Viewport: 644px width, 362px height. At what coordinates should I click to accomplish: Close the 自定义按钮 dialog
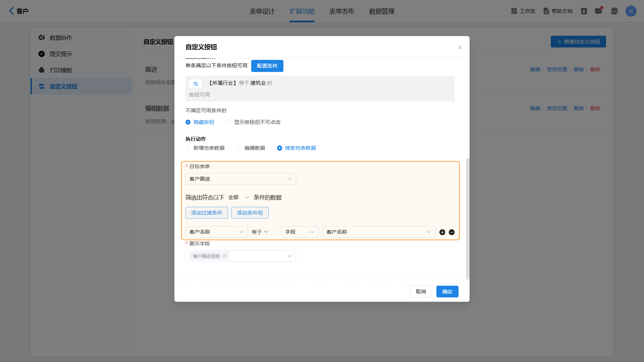[460, 47]
